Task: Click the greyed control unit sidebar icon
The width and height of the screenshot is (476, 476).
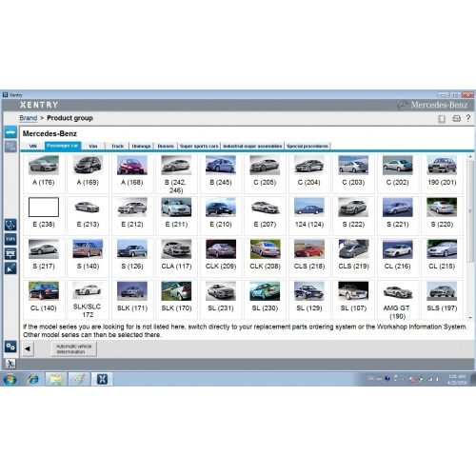Action: click(x=10, y=147)
